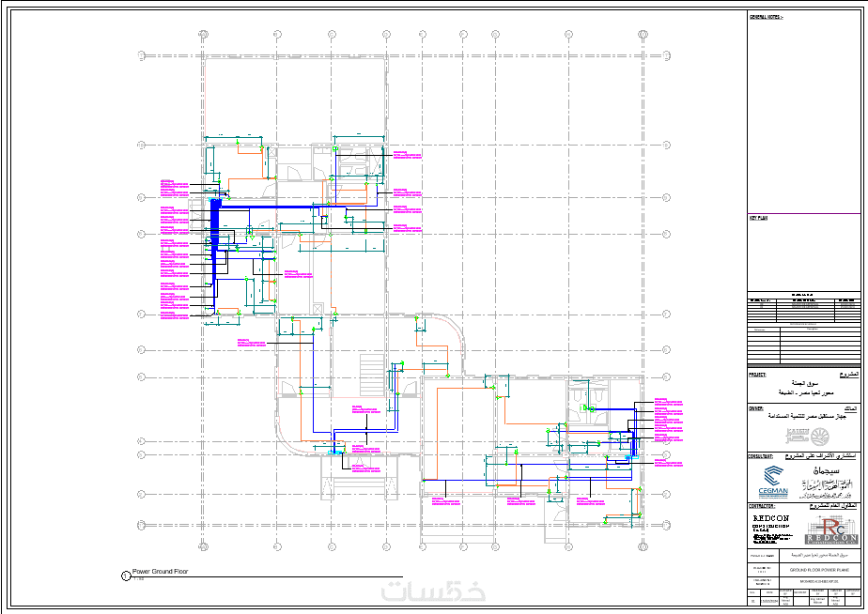Viewport: 868px width, 614px height.
Task: Click the Arabic project name 'سوق الجملة'
Action: 804,383
